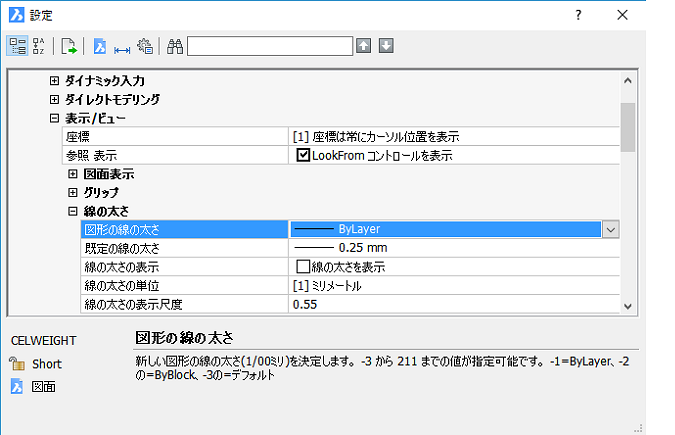Jump to previous search result arrow

click(x=364, y=46)
